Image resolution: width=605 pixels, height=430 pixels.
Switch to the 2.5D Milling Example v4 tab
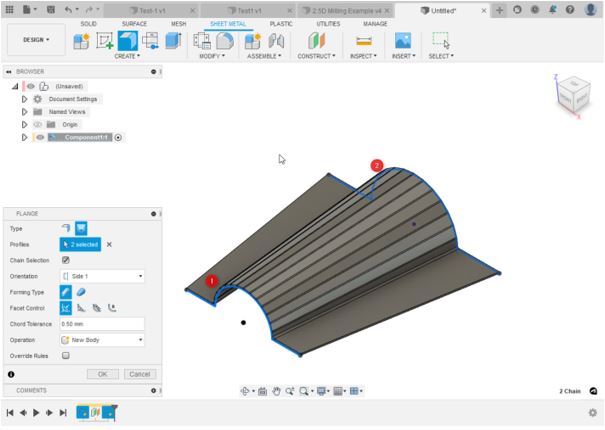click(346, 11)
